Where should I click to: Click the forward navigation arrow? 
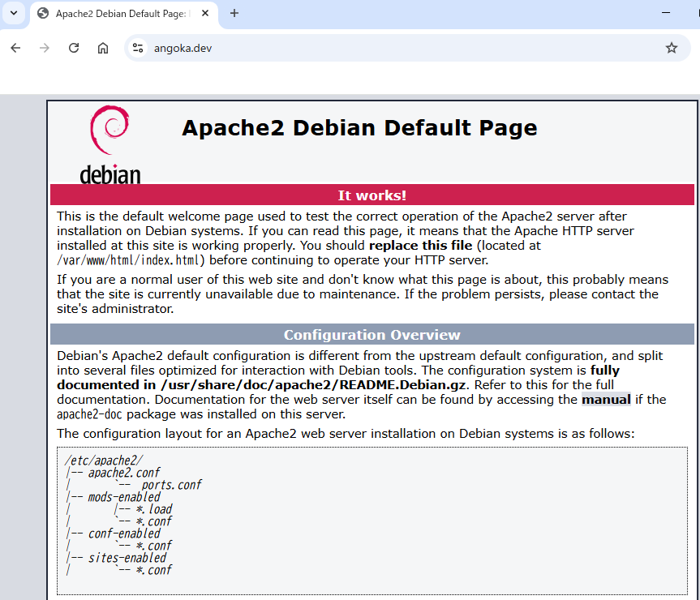tap(45, 48)
